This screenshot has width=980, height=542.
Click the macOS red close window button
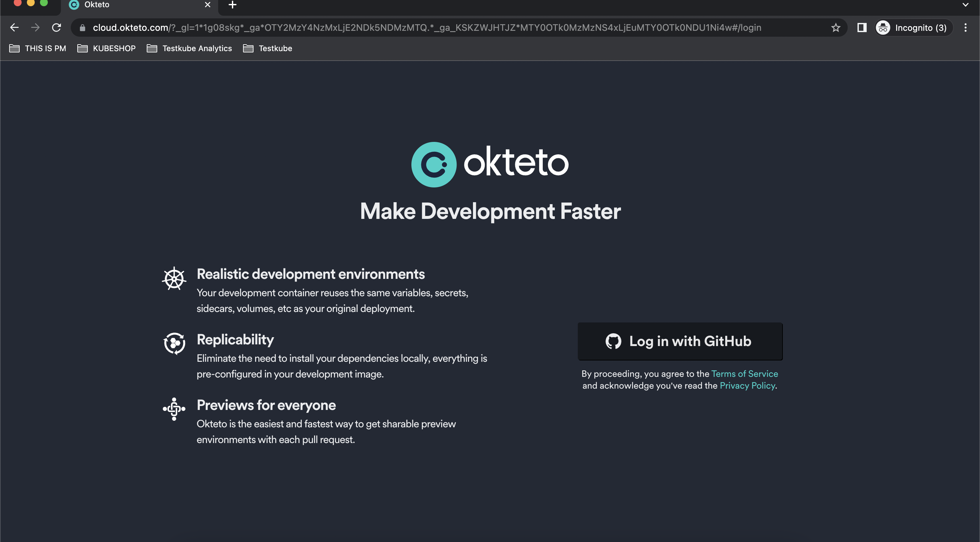[17, 3]
